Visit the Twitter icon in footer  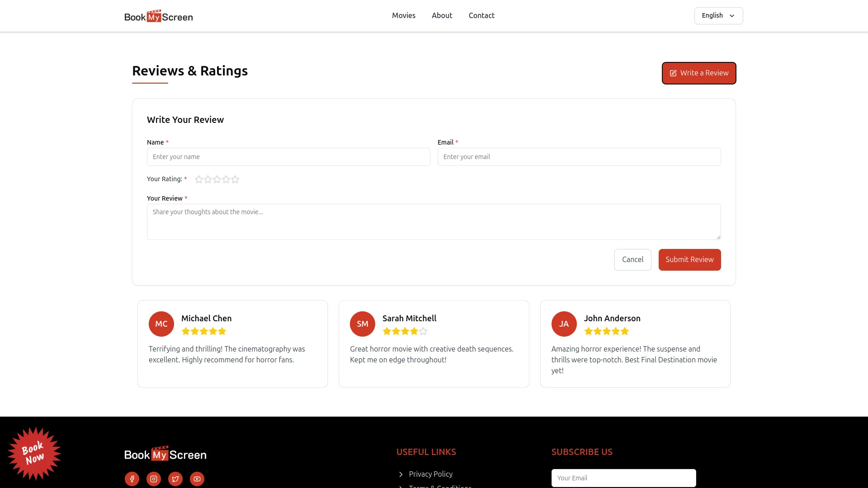click(x=175, y=479)
